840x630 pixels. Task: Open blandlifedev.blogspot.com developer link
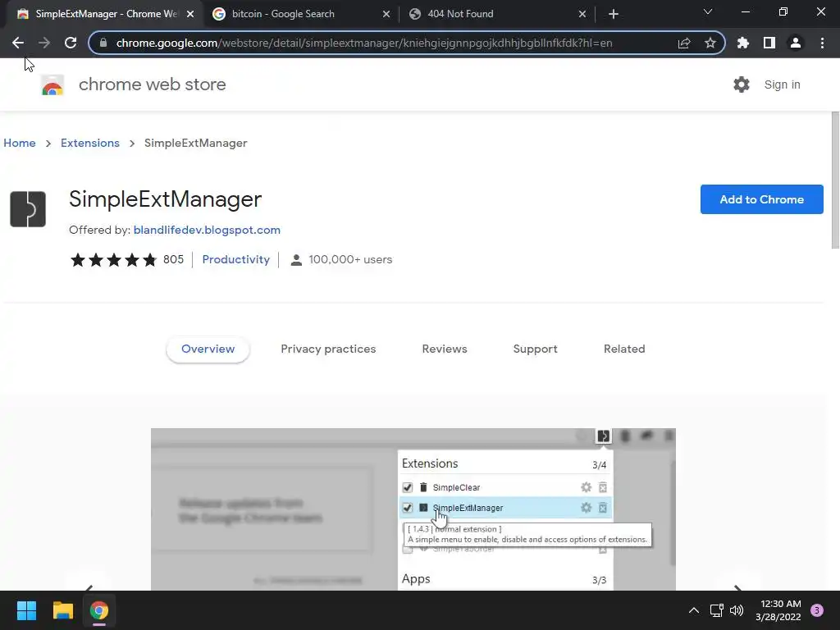point(207,230)
